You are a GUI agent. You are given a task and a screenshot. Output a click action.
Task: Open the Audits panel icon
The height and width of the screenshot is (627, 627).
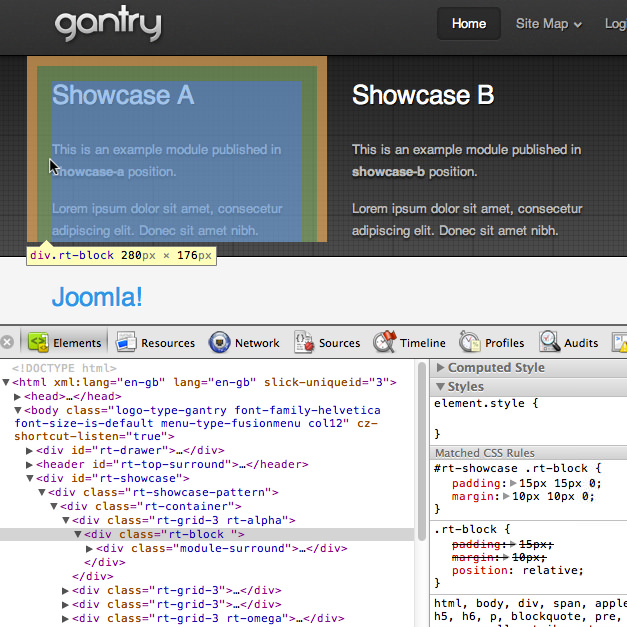[550, 343]
